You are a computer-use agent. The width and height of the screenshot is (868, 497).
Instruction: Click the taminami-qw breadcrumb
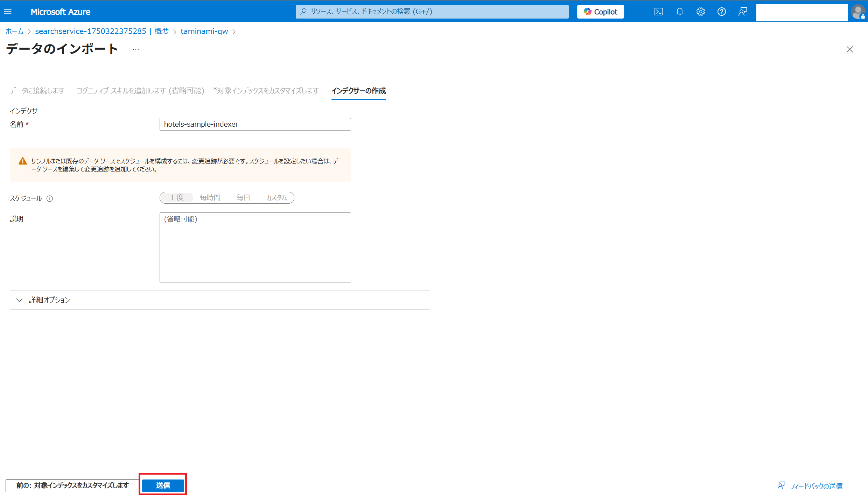[x=204, y=31]
